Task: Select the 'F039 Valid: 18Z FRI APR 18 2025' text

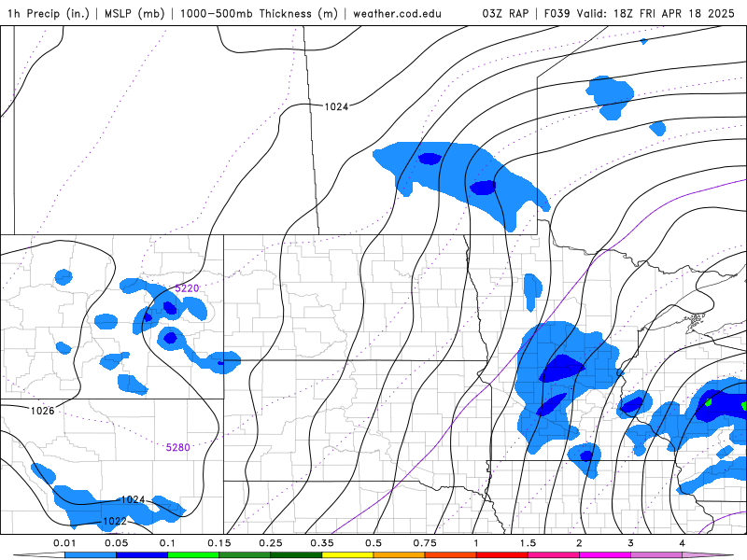Action: pyautogui.click(x=640, y=13)
